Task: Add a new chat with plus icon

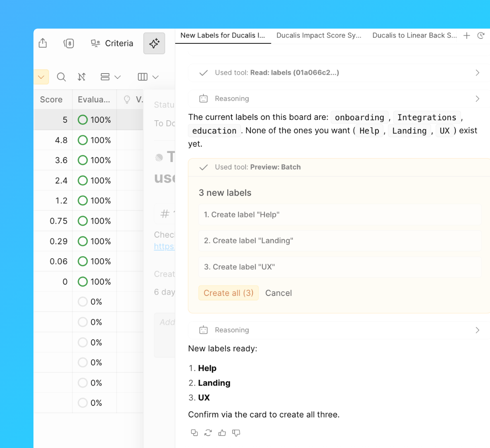Action: pyautogui.click(x=466, y=35)
